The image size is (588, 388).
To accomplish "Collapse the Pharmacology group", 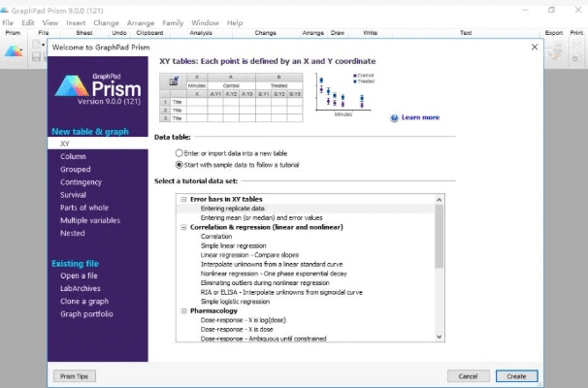I will [x=182, y=310].
